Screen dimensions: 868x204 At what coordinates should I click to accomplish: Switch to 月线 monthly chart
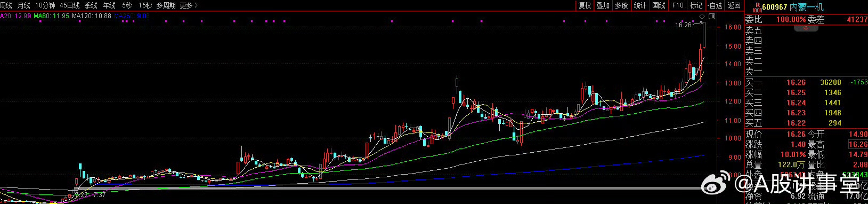24,5
